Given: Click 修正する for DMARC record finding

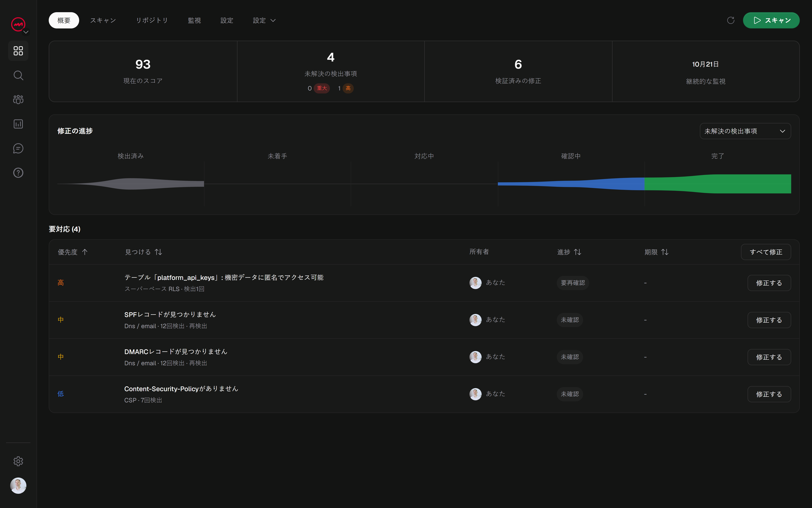Looking at the screenshot, I should click(x=769, y=357).
